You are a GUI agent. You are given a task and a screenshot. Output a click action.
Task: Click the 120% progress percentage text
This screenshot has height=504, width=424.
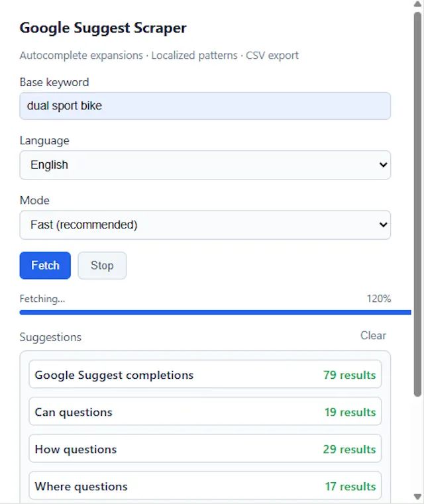(378, 299)
